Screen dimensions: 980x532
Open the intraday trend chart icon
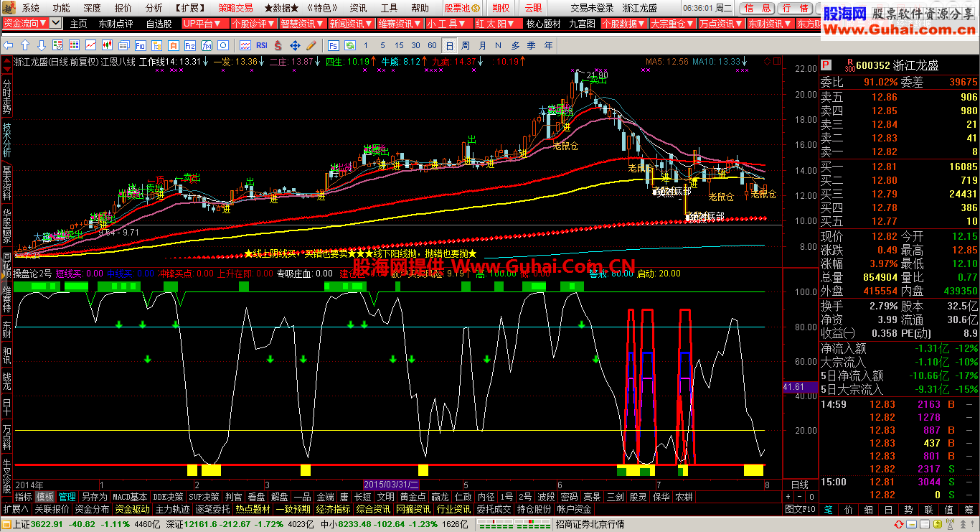[90, 45]
